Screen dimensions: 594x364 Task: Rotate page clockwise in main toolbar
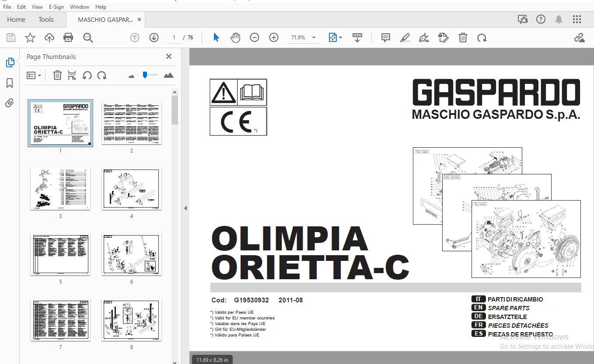482,38
